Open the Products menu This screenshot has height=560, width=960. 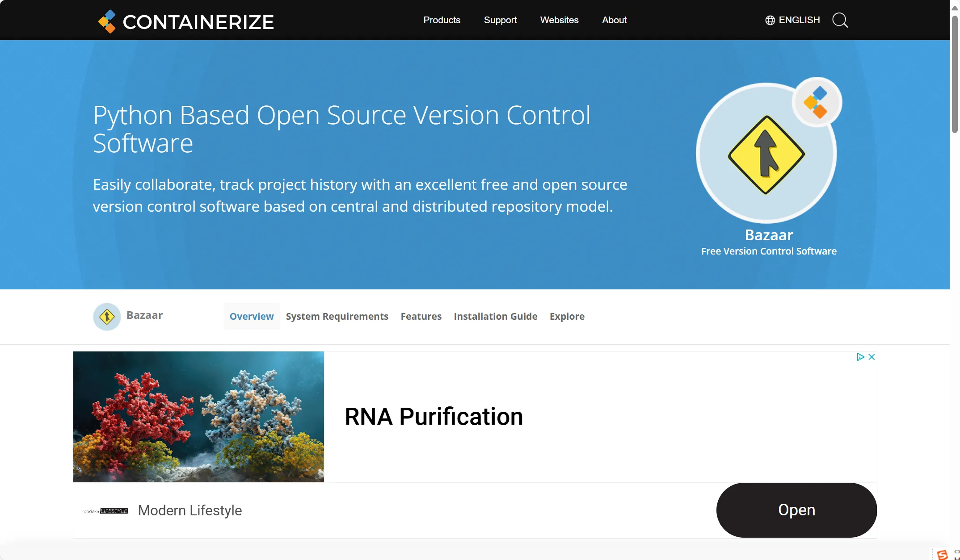pos(442,20)
